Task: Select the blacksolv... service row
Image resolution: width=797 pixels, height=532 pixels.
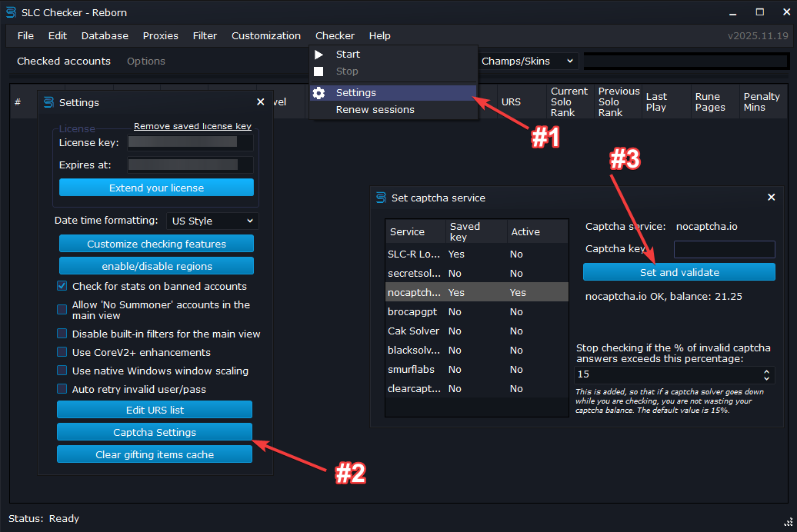Action: pyautogui.click(x=477, y=350)
